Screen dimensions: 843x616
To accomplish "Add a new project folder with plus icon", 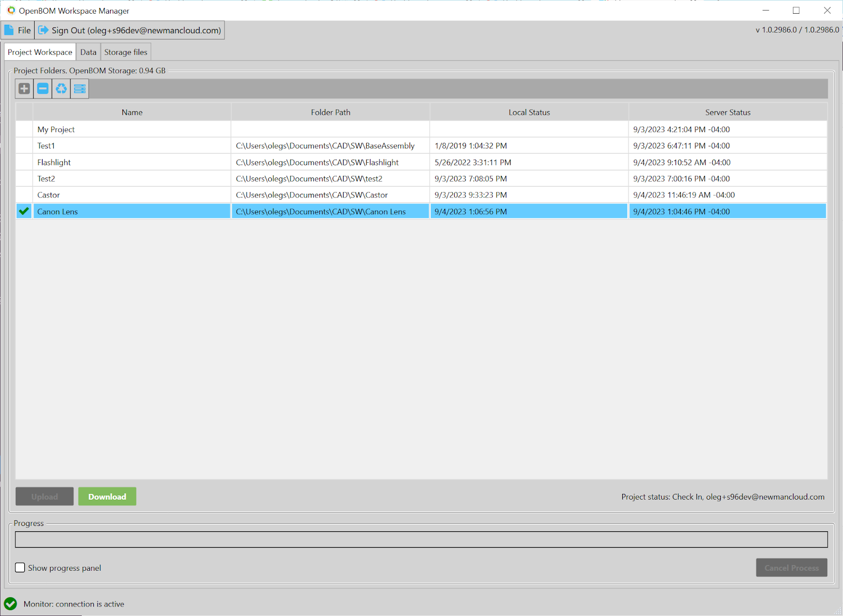I will tap(24, 88).
